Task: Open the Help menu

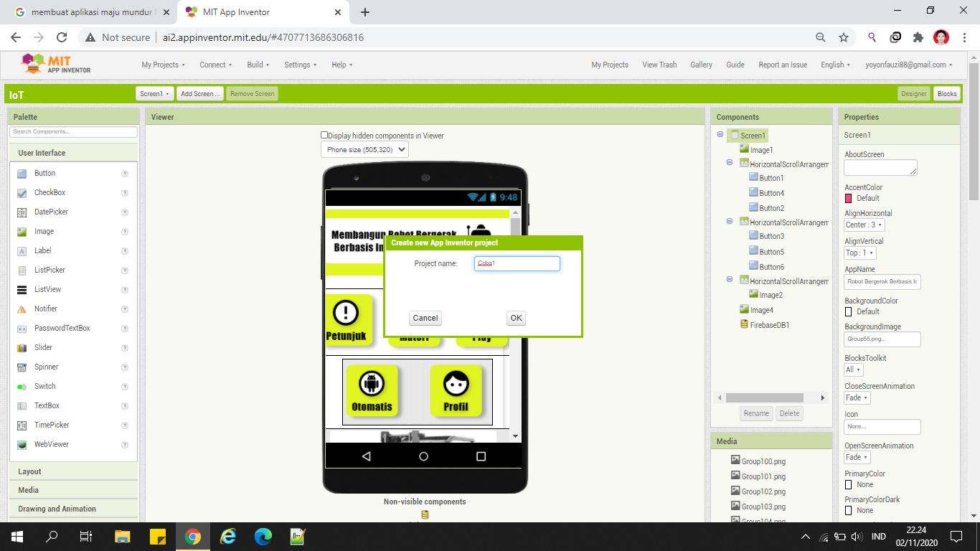Action: pos(342,65)
